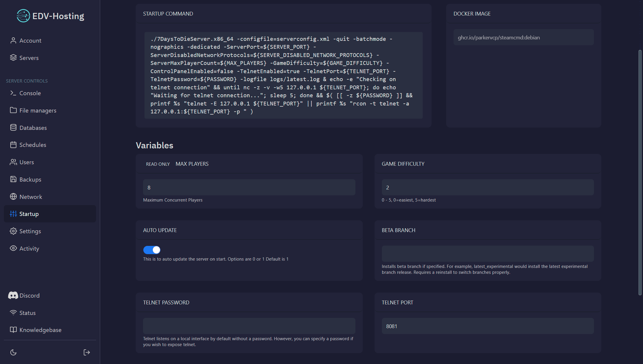643x364 pixels.
Task: Go to the Console page
Action: coord(50,93)
